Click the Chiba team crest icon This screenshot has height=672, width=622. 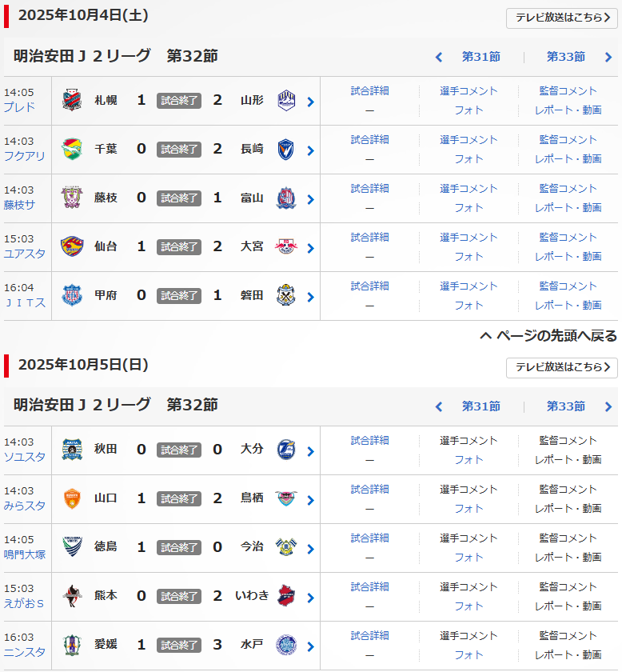(x=72, y=150)
